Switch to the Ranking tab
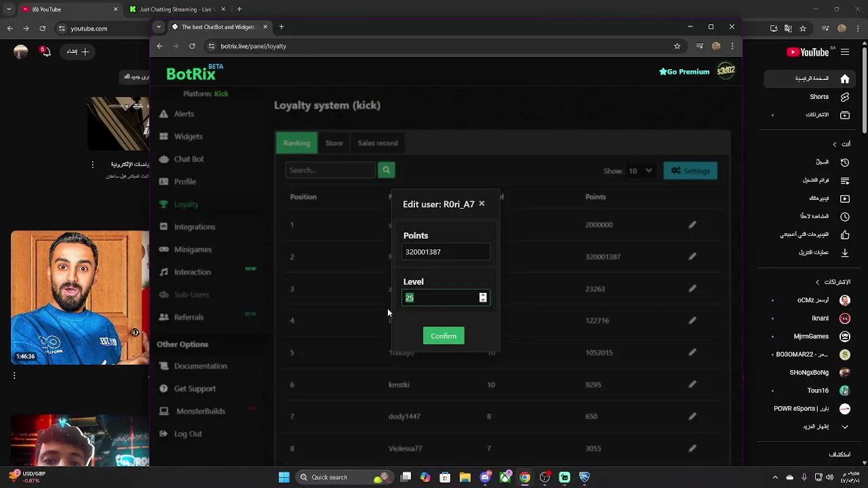Image resolution: width=868 pixels, height=488 pixels. click(x=296, y=143)
